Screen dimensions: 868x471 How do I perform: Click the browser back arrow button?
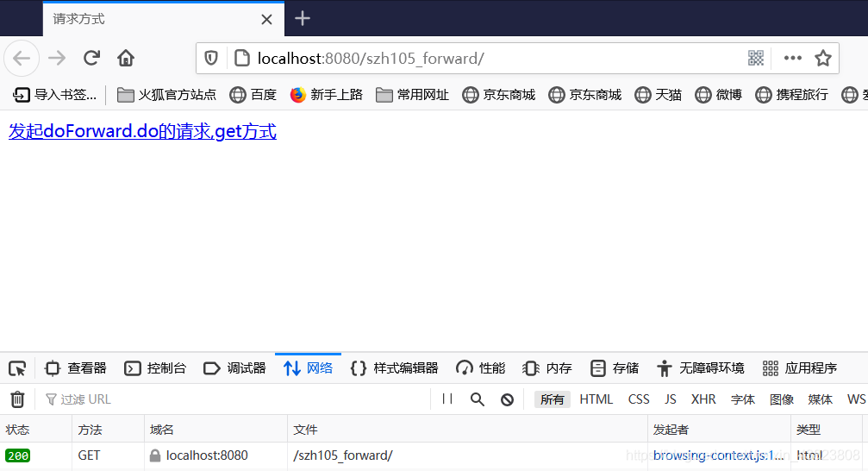[22, 58]
